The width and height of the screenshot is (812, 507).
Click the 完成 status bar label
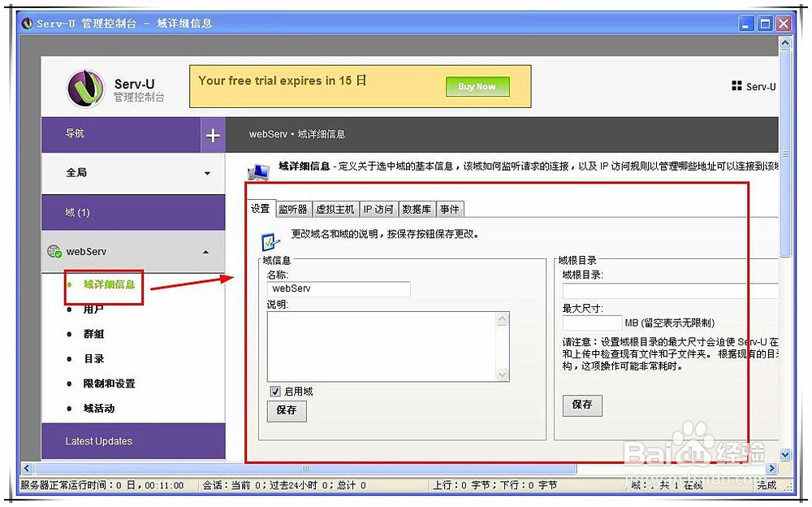tap(767, 485)
